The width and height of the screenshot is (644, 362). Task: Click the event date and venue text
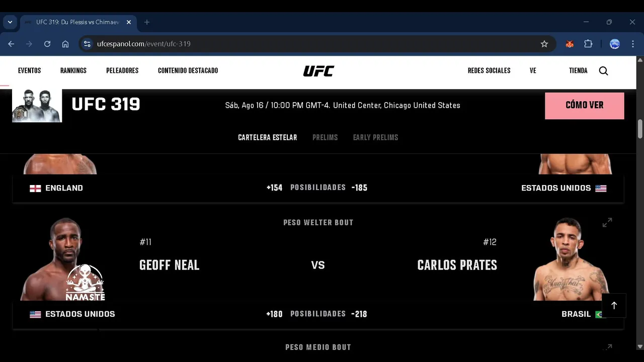343,106
